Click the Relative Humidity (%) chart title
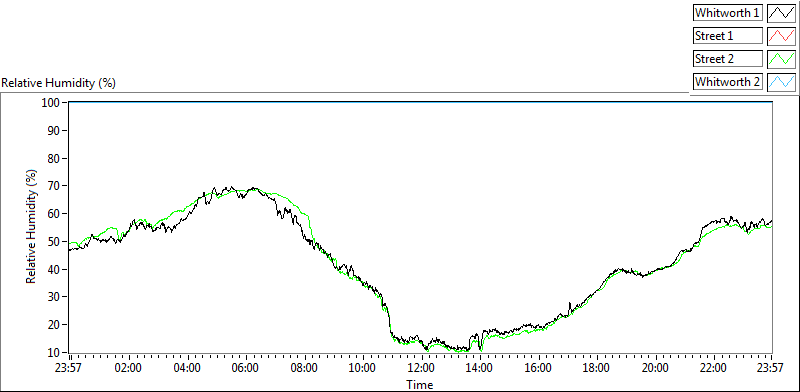The width and height of the screenshot is (800, 392). 59,83
